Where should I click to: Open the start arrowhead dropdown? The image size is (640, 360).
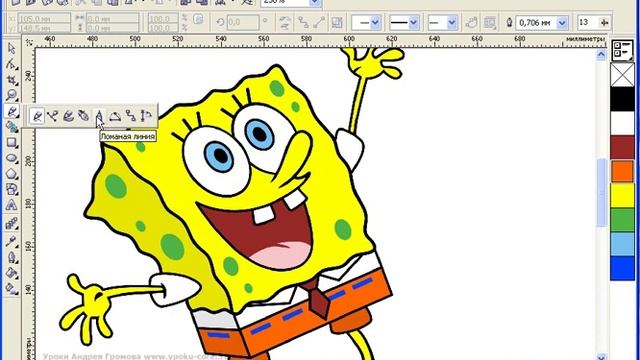pyautogui.click(x=375, y=22)
